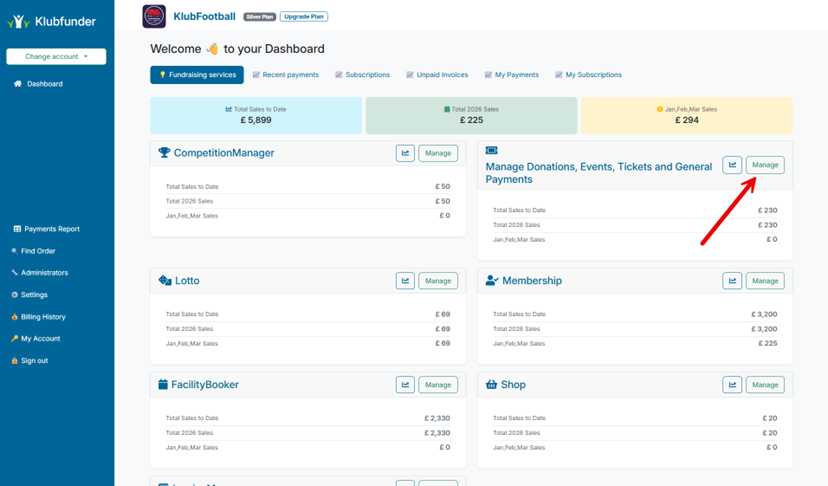The width and height of the screenshot is (828, 486).
Task: Open the Shop chart stats icon
Action: point(732,385)
